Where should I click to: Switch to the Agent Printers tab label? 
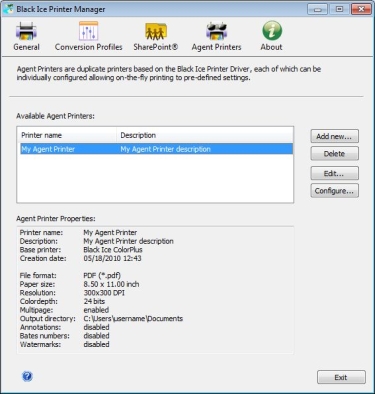(x=216, y=47)
